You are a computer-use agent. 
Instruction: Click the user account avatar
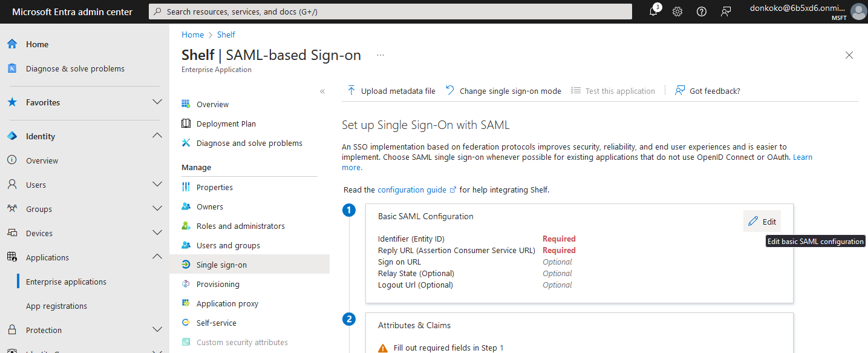click(x=858, y=12)
